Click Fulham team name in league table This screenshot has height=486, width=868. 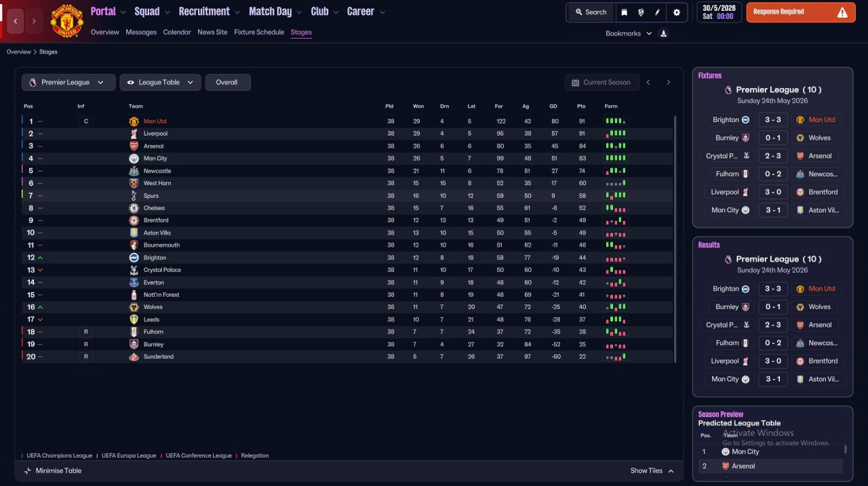pos(153,331)
